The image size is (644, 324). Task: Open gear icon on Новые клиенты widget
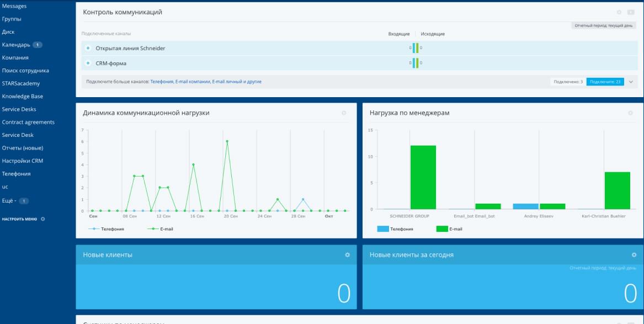[x=347, y=255]
